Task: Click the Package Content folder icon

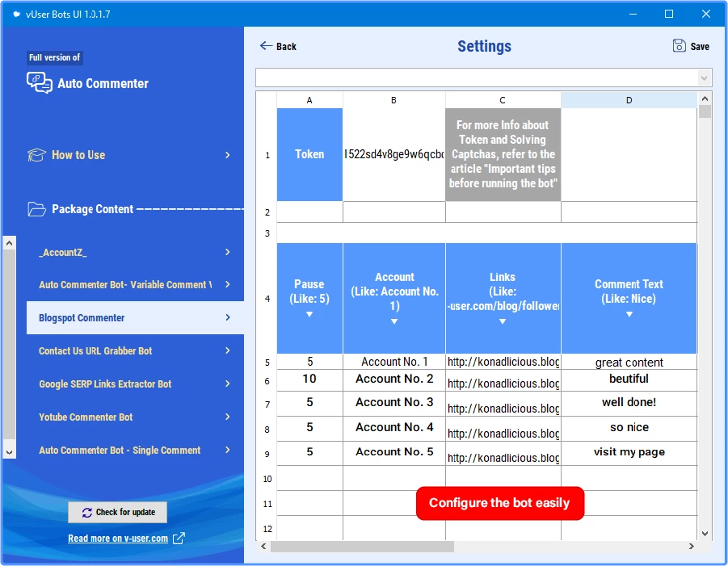Action: (36, 209)
